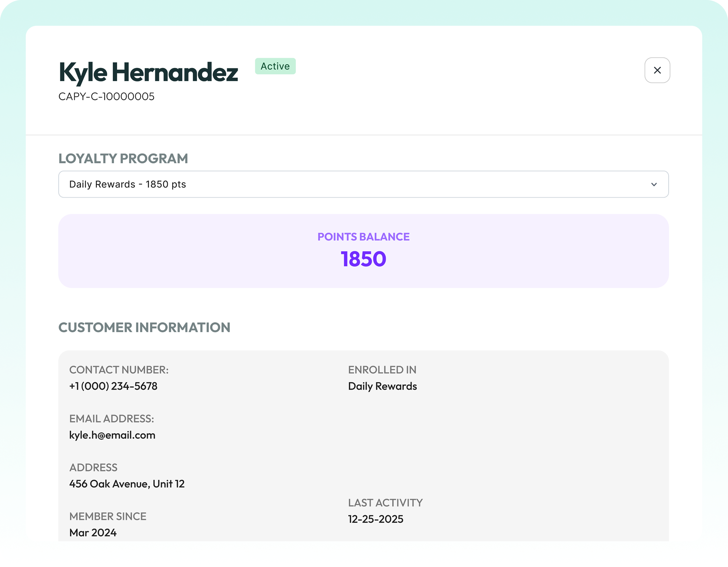This screenshot has width=728, height=567.
Task: Click phone number +1 (000) 234-5678
Action: [113, 386]
